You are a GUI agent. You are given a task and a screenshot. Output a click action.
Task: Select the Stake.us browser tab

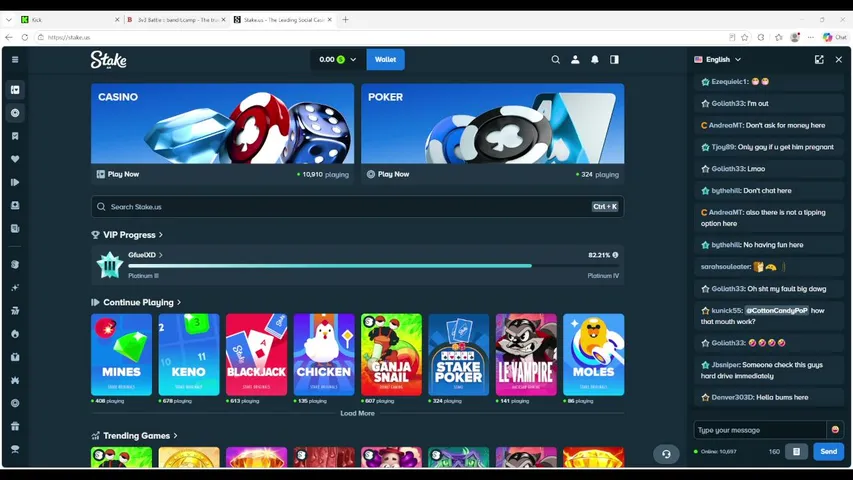tap(283, 20)
